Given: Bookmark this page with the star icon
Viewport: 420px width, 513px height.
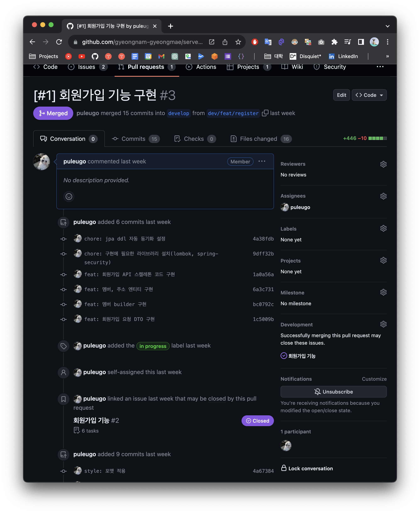Looking at the screenshot, I should tap(238, 42).
